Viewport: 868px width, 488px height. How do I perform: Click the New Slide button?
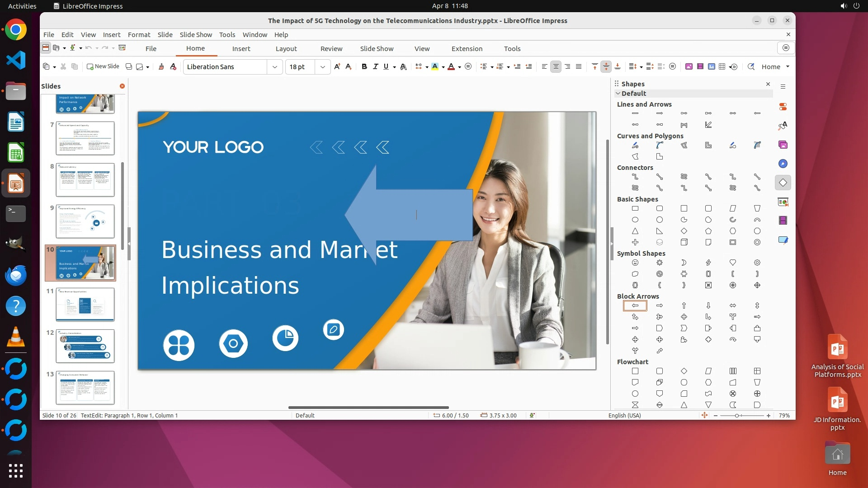(103, 66)
